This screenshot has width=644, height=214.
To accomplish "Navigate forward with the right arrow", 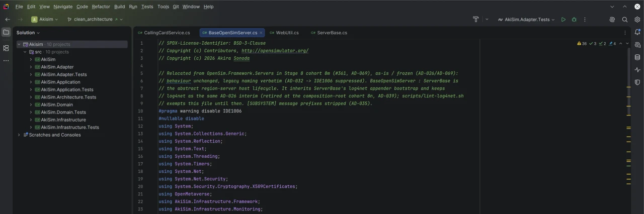I will point(20,19).
